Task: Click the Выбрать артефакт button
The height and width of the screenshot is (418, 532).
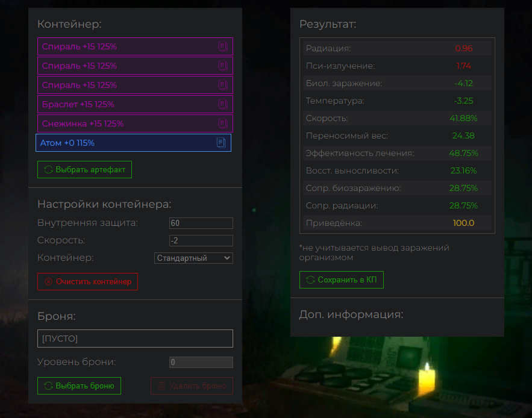Action: click(x=84, y=170)
